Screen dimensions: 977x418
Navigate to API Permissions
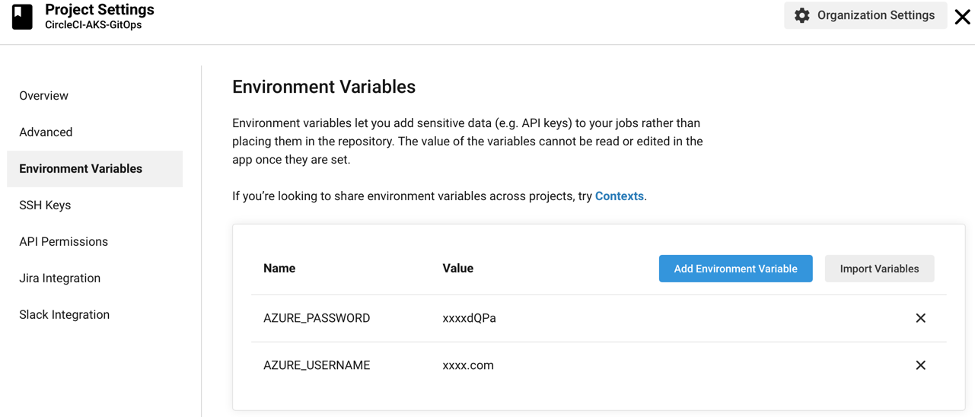[63, 242]
